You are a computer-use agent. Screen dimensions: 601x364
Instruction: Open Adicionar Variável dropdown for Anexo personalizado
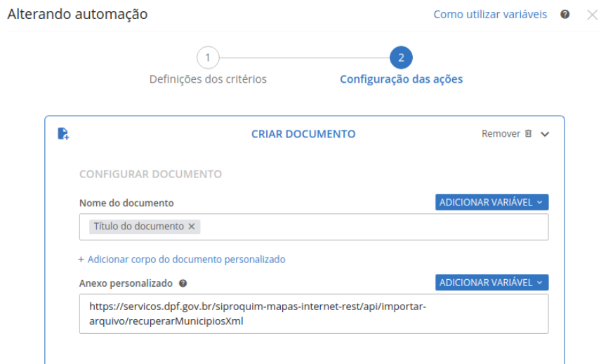point(491,283)
